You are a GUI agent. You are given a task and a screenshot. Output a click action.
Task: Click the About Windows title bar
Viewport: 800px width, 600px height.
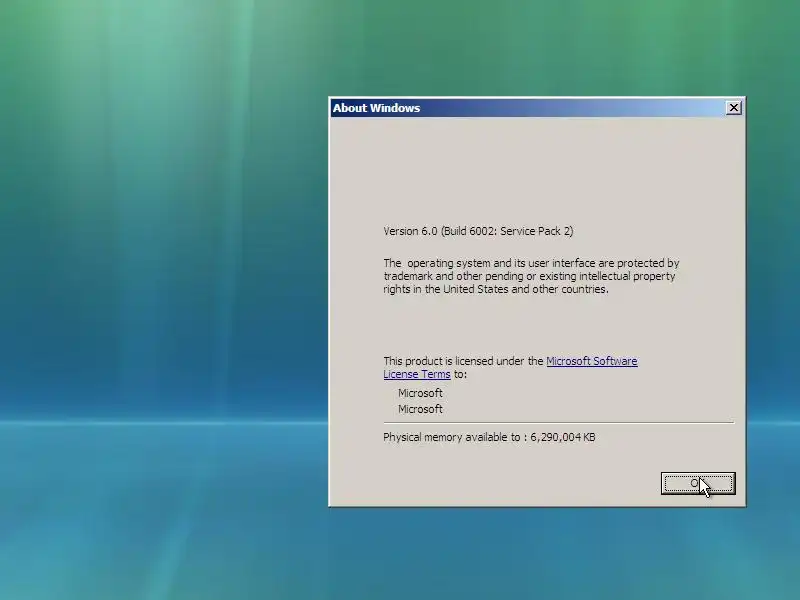pyautogui.click(x=537, y=108)
